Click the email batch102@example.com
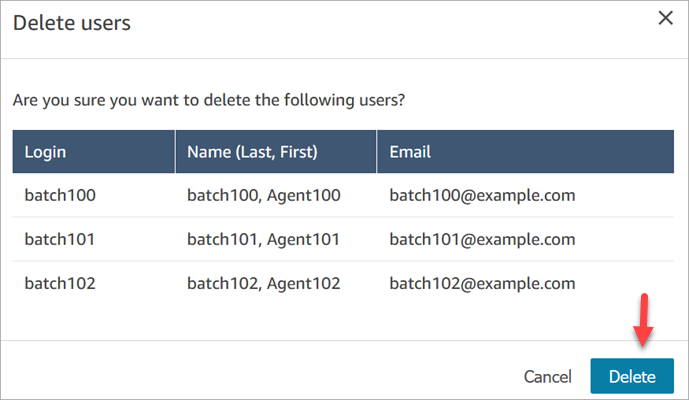 pos(482,283)
